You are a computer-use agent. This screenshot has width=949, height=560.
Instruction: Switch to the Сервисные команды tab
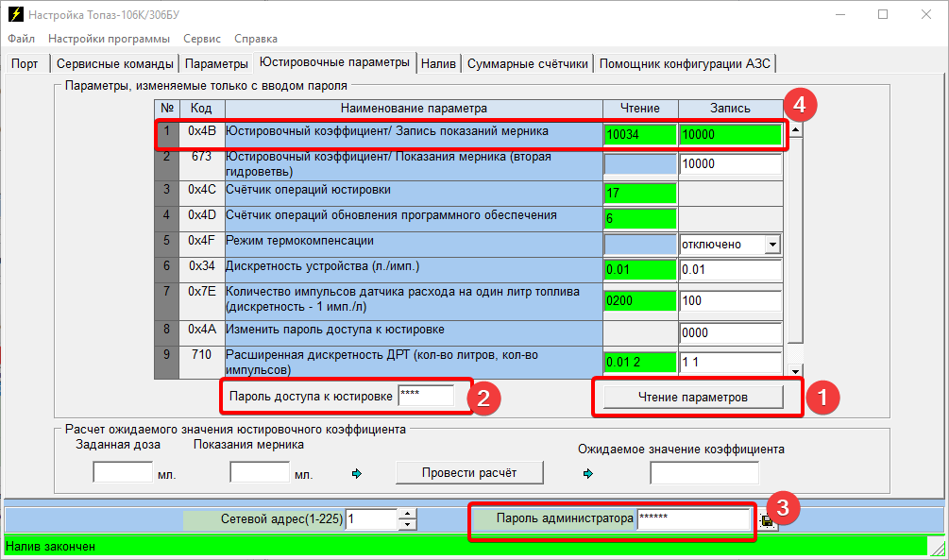pos(115,63)
